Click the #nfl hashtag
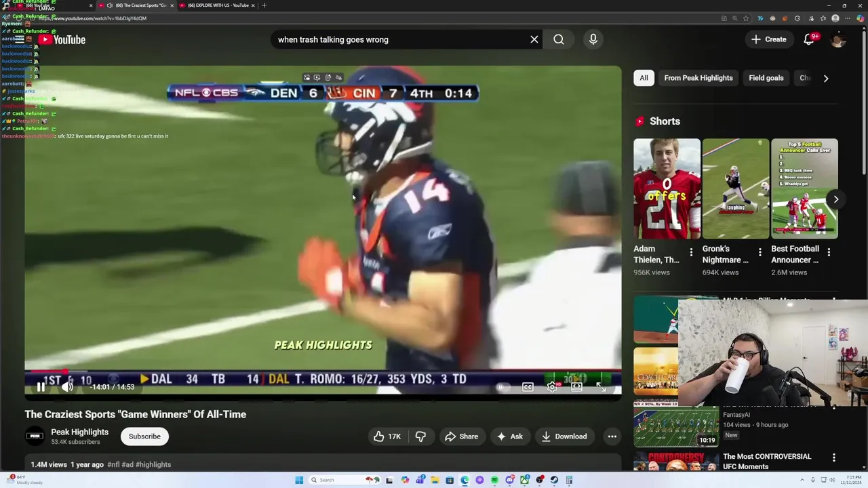868x488 pixels. point(113,465)
